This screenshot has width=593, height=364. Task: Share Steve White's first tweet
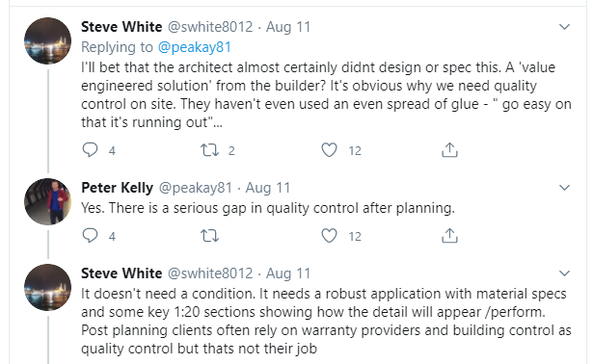click(449, 150)
